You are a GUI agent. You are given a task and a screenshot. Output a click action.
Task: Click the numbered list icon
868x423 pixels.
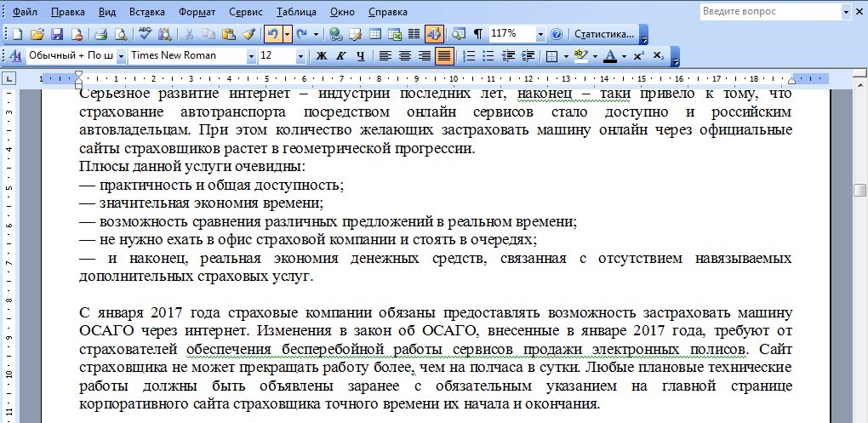click(x=467, y=56)
